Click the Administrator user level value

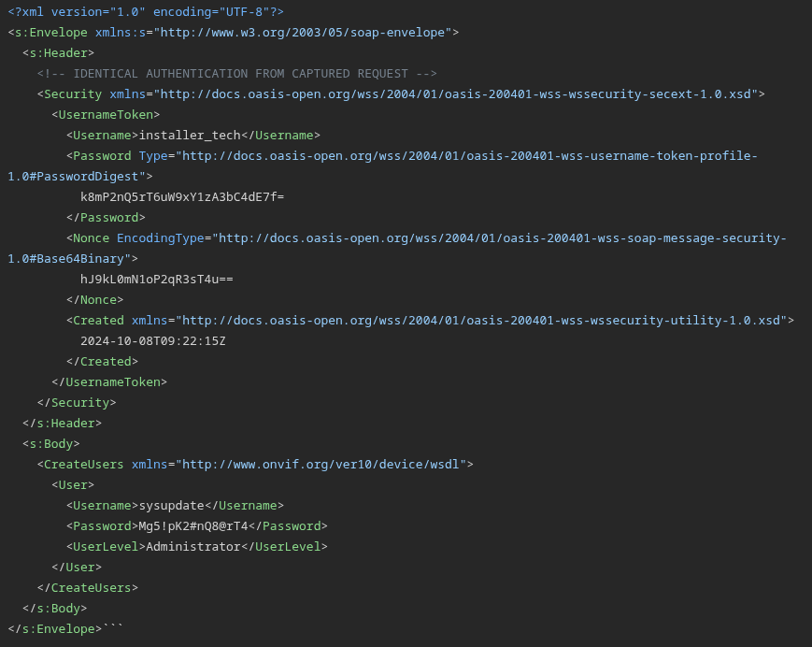click(x=193, y=547)
